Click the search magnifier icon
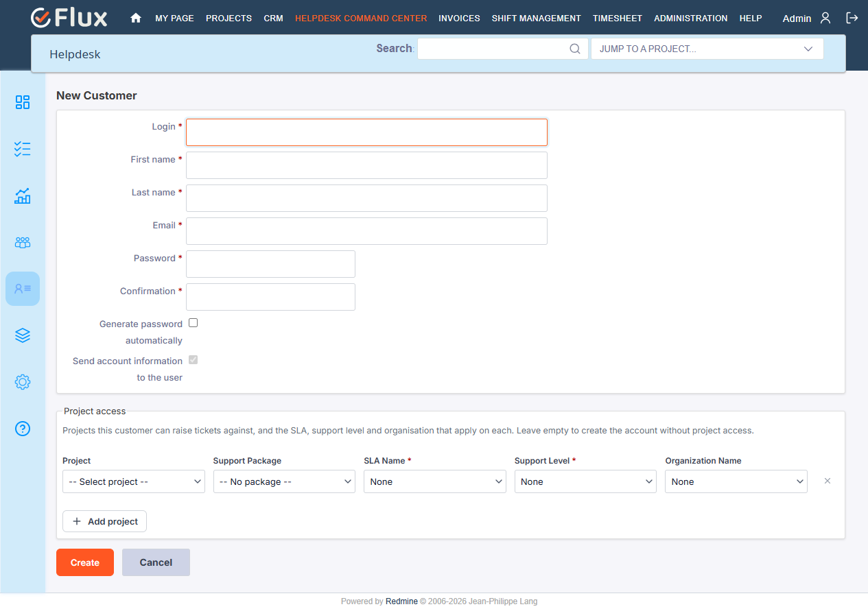The image size is (868, 609). tap(575, 49)
